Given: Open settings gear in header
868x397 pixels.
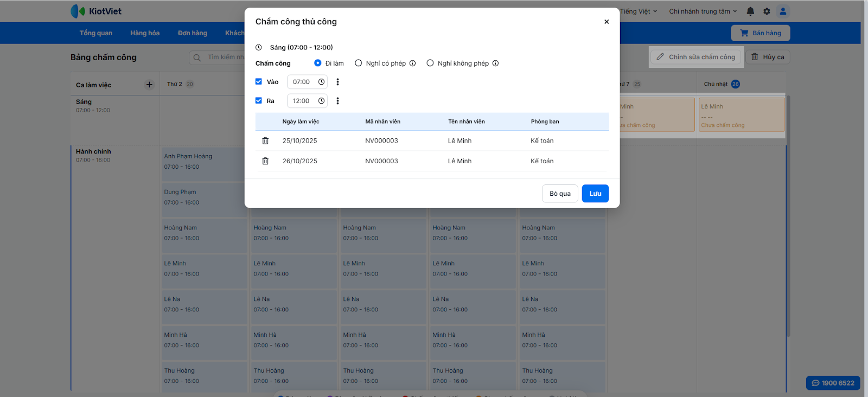Looking at the screenshot, I should pyautogui.click(x=767, y=11).
